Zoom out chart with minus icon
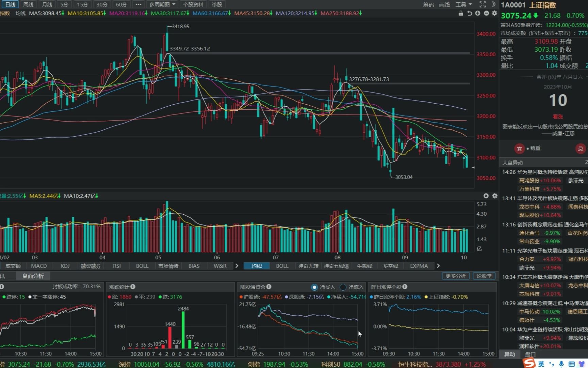 [486, 13]
